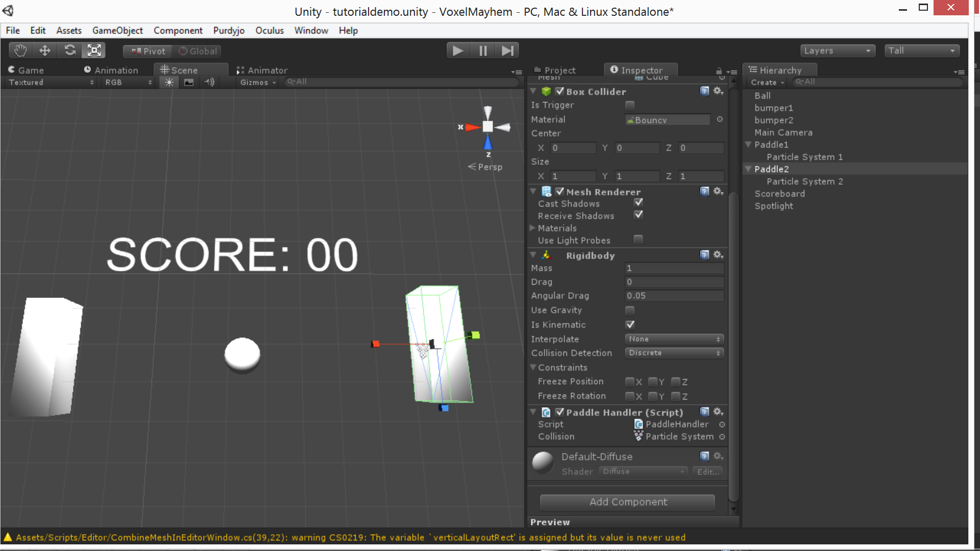Select the Pause playback control
The height and width of the screenshot is (551, 980).
click(x=482, y=51)
